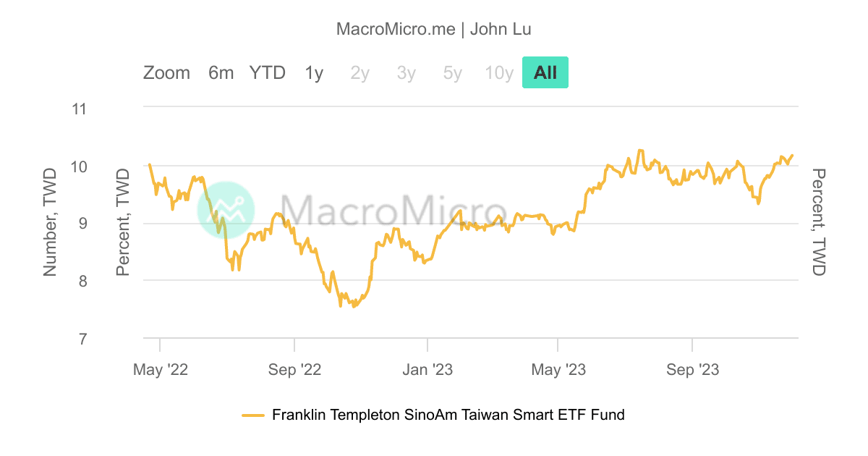
Task: Click the Sep '22 axis label
Action: pos(294,369)
